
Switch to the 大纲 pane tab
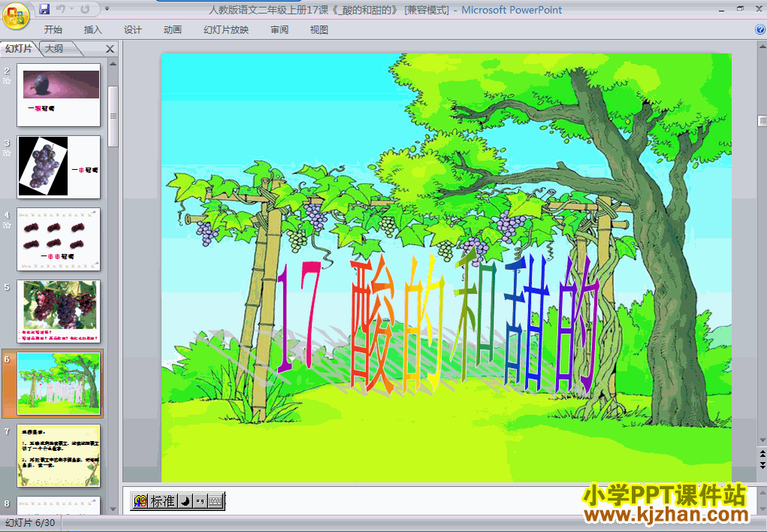(54, 48)
